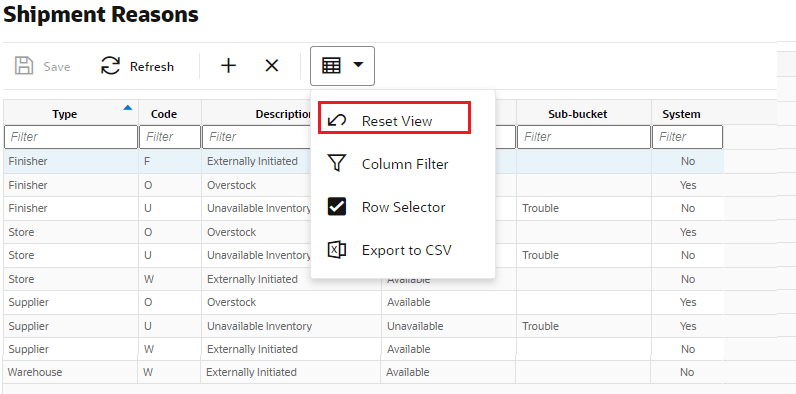Focus the Description filter field

[256, 137]
